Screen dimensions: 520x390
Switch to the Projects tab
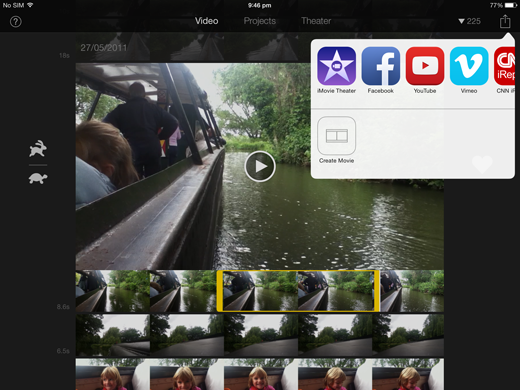pos(260,21)
